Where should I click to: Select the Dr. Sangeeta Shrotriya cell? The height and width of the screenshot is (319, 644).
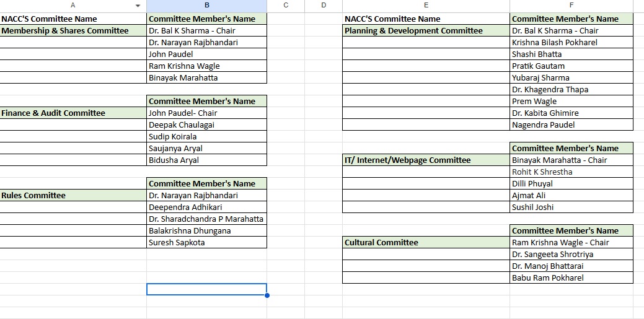point(571,254)
